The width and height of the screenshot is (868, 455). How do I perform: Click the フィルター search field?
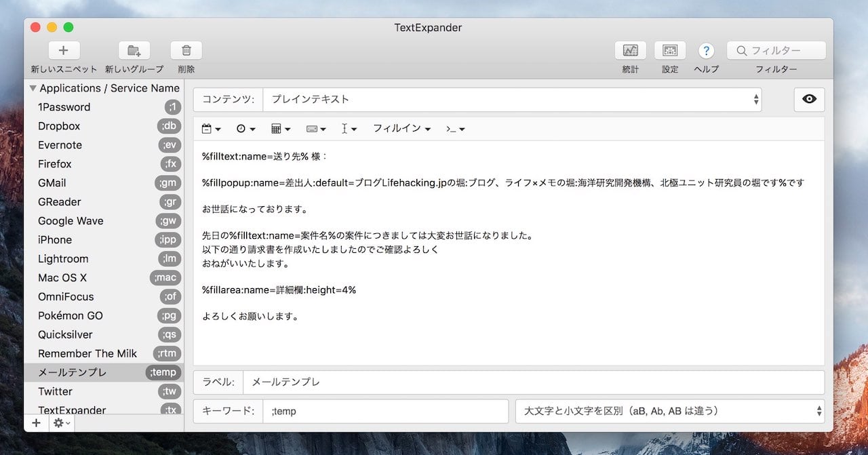coord(776,50)
